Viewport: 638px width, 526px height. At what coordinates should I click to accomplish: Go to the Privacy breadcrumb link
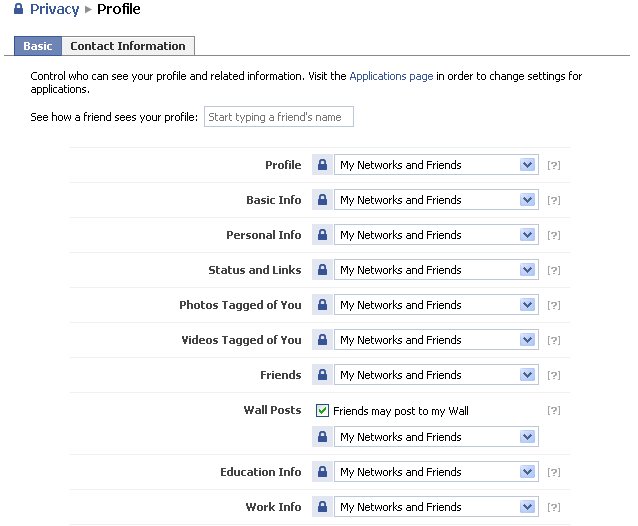coord(55,10)
